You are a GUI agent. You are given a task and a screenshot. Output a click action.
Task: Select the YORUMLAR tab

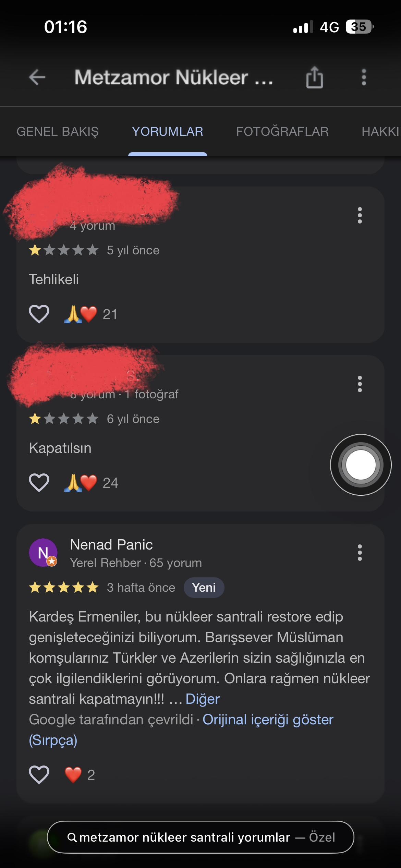tap(168, 132)
